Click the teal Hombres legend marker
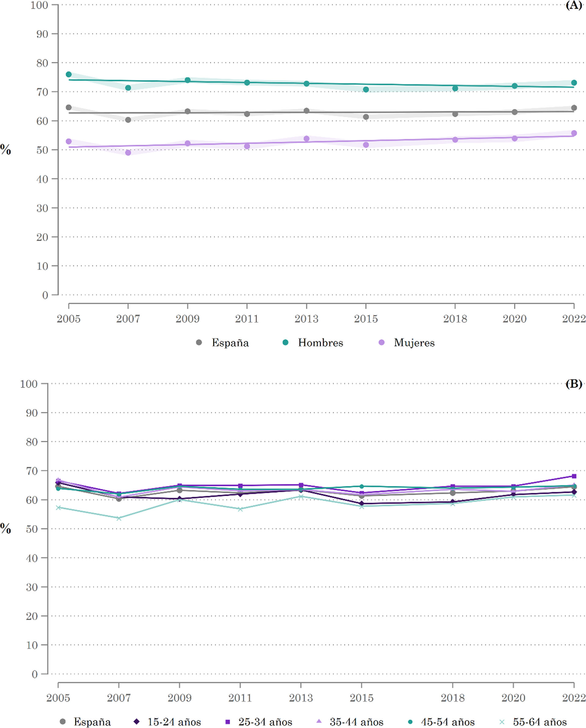Screen dimensions: 586x728 (x=285, y=342)
